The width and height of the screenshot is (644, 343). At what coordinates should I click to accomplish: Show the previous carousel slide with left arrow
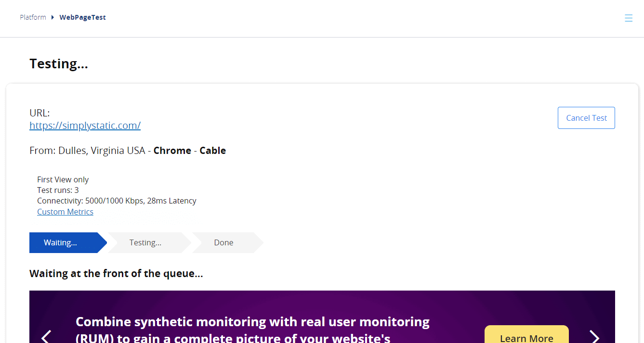(x=46, y=337)
